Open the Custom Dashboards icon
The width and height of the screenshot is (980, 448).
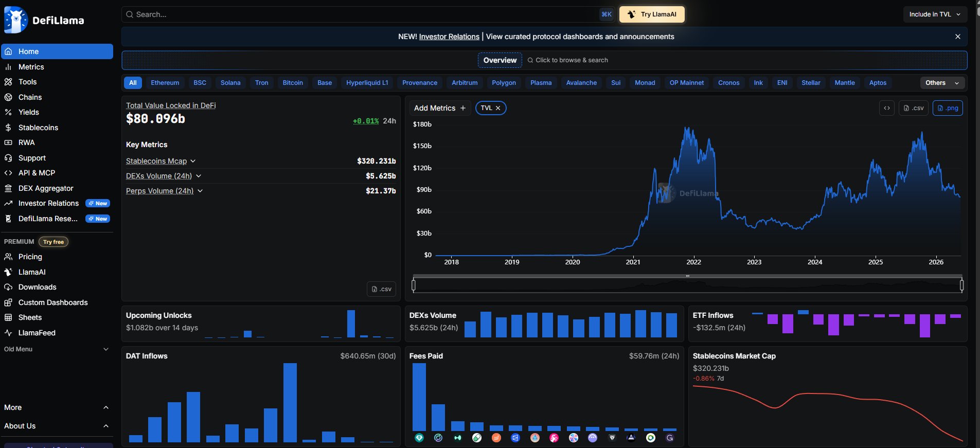(x=8, y=302)
